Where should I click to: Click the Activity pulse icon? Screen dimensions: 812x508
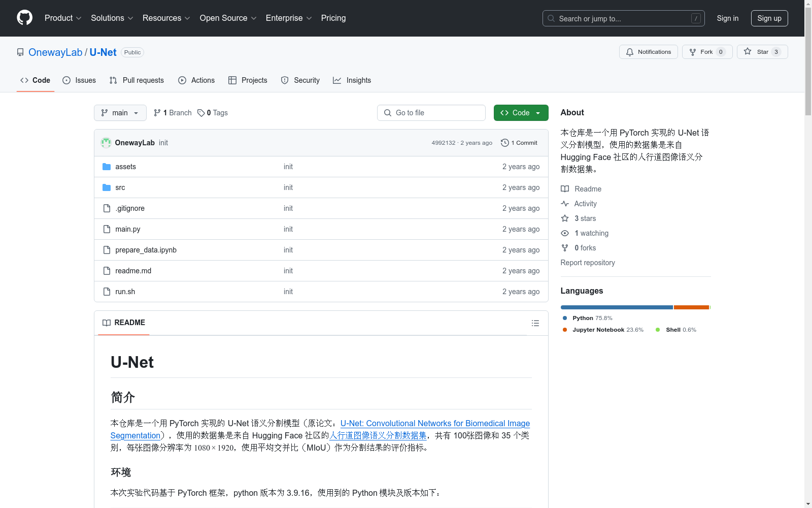[x=565, y=204]
